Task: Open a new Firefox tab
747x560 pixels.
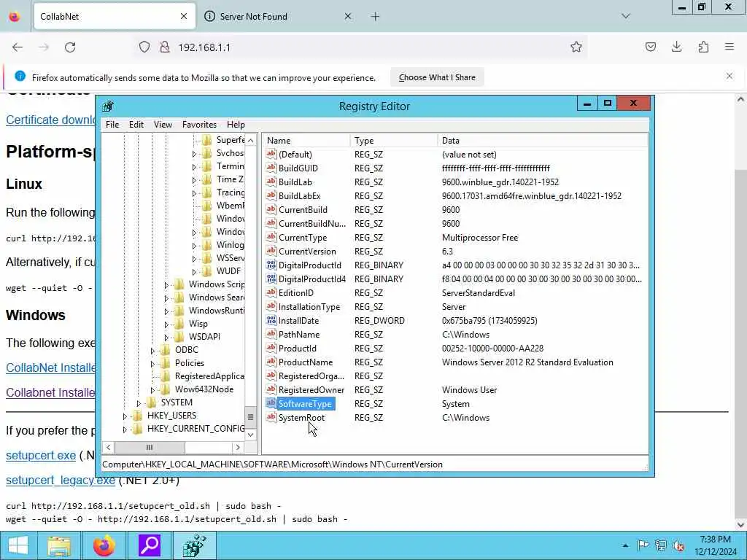Action: tap(376, 17)
